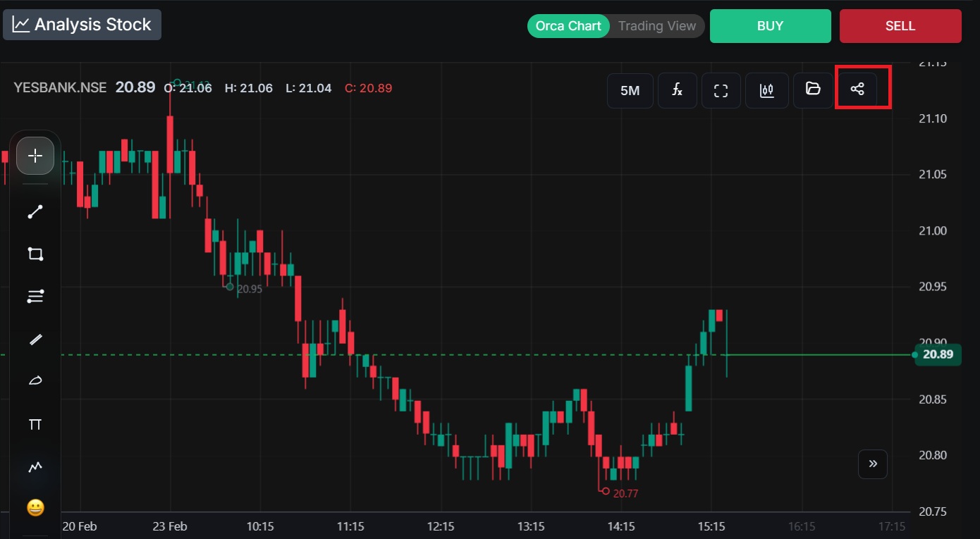Select the rectangle shape tool

tap(35, 254)
